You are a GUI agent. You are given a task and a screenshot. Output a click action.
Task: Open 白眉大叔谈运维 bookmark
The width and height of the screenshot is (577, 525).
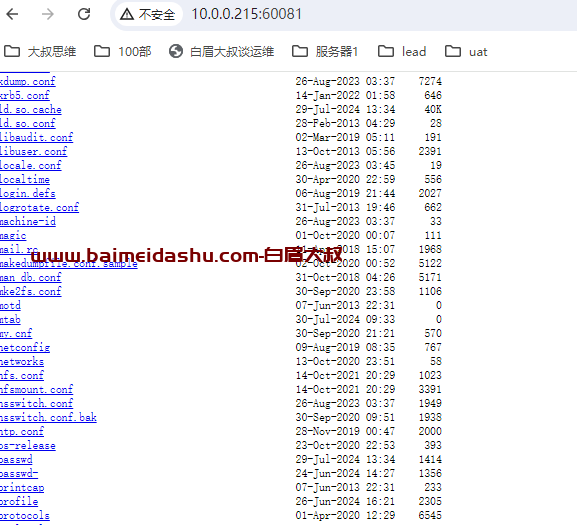pos(221,52)
